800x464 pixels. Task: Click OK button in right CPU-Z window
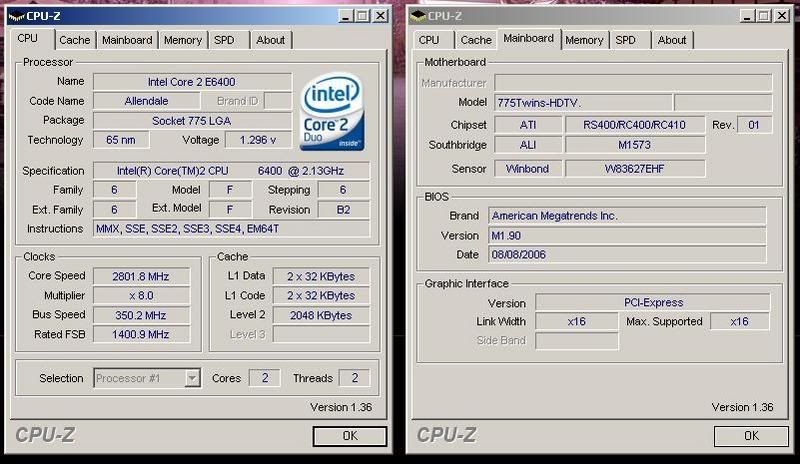(751, 436)
